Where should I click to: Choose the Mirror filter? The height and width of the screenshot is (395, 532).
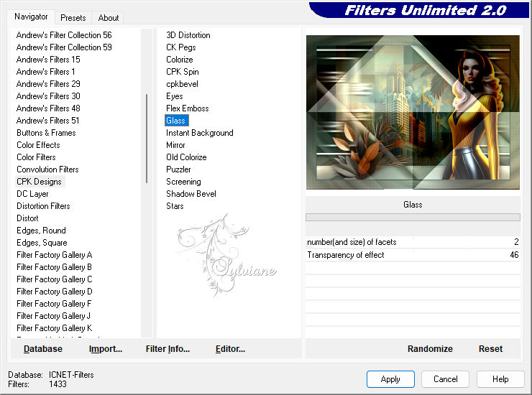click(x=175, y=145)
